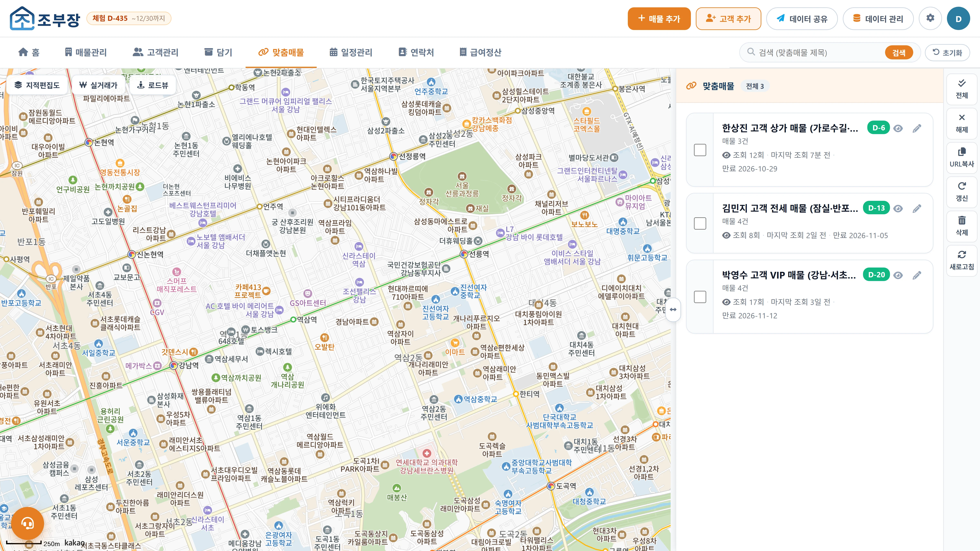Click the 초기화 reset button
The height and width of the screenshot is (551, 980).
947,52
